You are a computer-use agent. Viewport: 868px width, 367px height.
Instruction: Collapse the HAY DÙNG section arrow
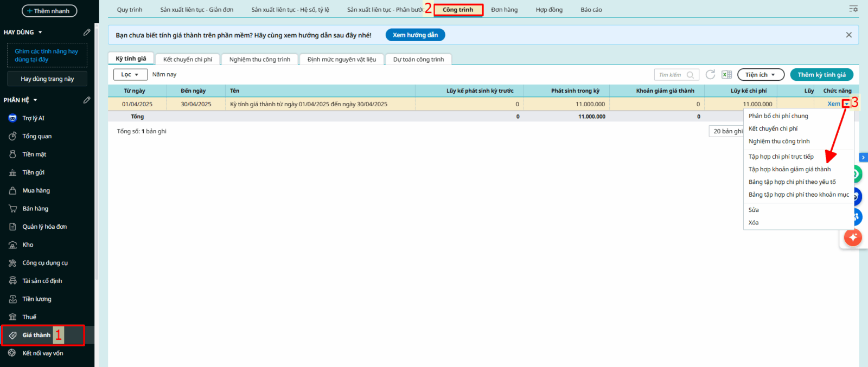pyautogui.click(x=40, y=33)
